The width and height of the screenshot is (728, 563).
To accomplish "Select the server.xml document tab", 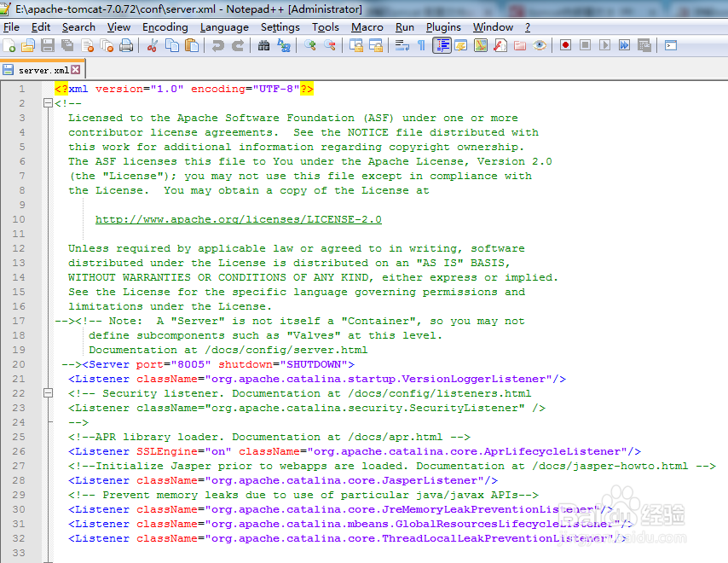I will 43,70.
